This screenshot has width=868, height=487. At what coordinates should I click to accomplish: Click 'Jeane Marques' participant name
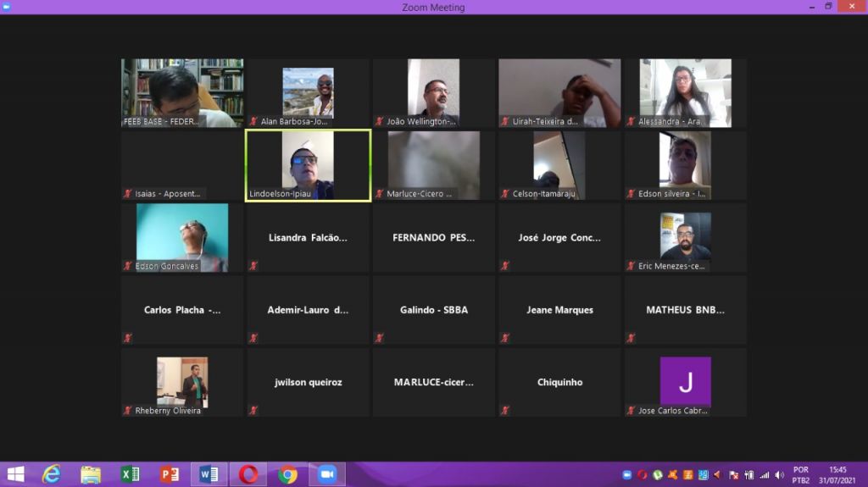click(559, 310)
